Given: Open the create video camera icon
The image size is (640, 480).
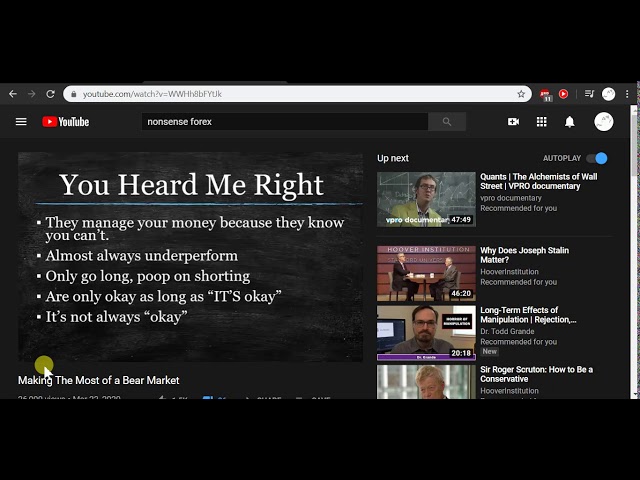Looking at the screenshot, I should (x=513, y=122).
